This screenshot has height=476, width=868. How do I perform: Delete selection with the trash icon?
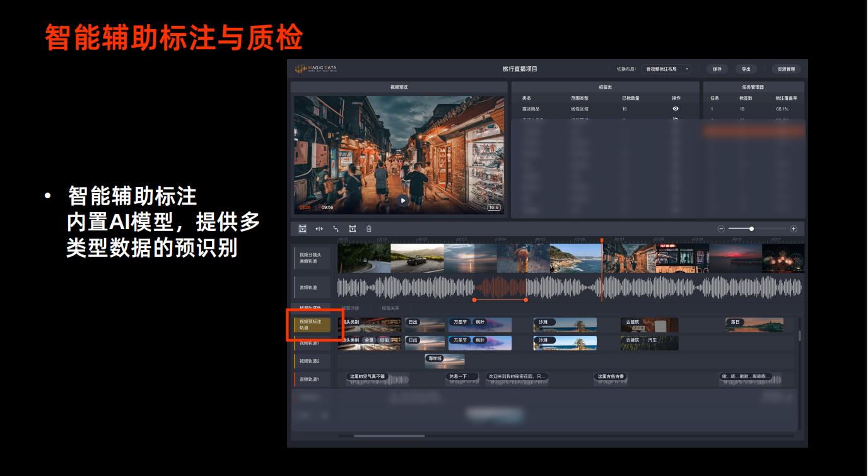click(x=369, y=229)
